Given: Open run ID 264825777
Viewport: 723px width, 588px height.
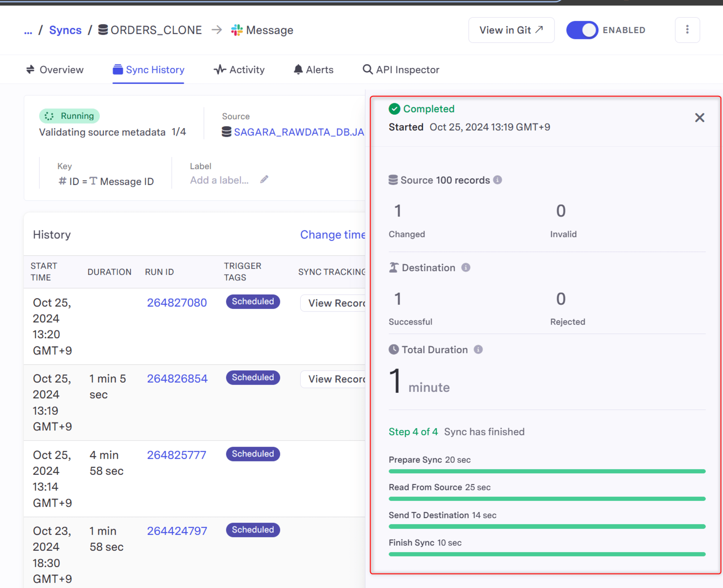Looking at the screenshot, I should [176, 455].
